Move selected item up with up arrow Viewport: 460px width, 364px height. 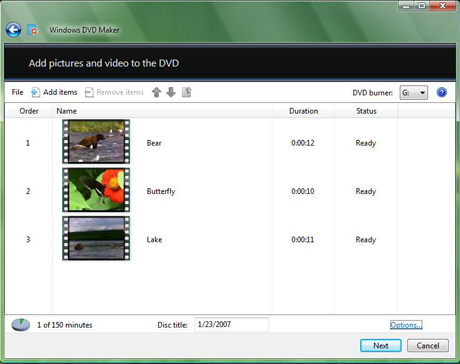156,92
